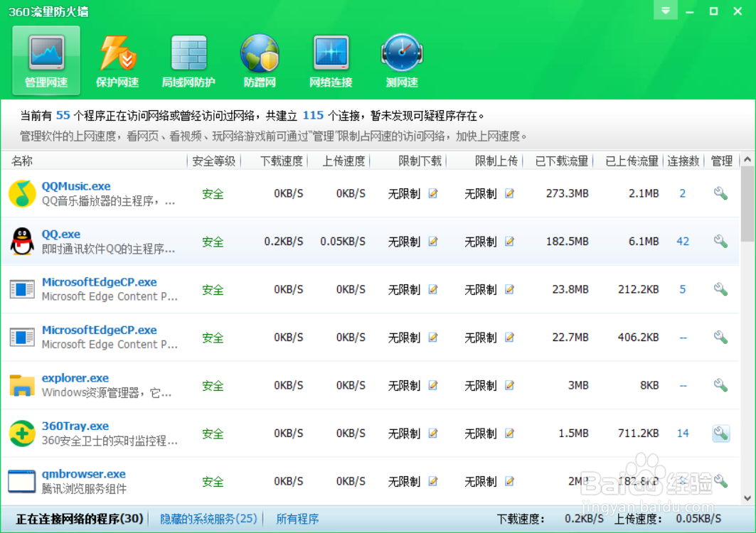Image resolution: width=756 pixels, height=533 pixels.
Task: Open qmbrowser.exe name link
Action: (x=84, y=474)
